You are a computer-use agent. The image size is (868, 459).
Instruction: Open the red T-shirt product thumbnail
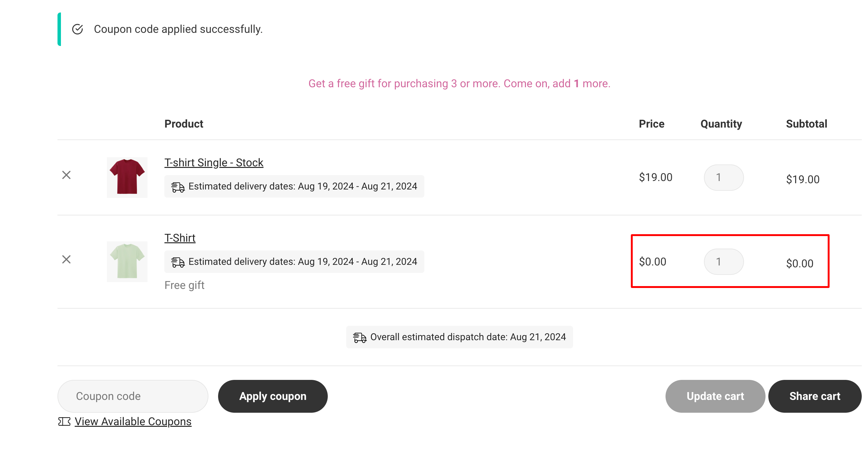click(127, 177)
